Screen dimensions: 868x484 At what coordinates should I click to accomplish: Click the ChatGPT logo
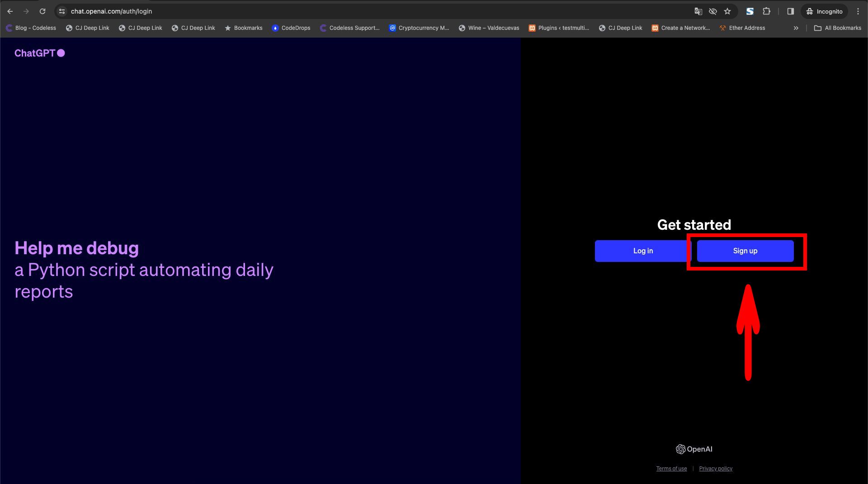(x=39, y=53)
